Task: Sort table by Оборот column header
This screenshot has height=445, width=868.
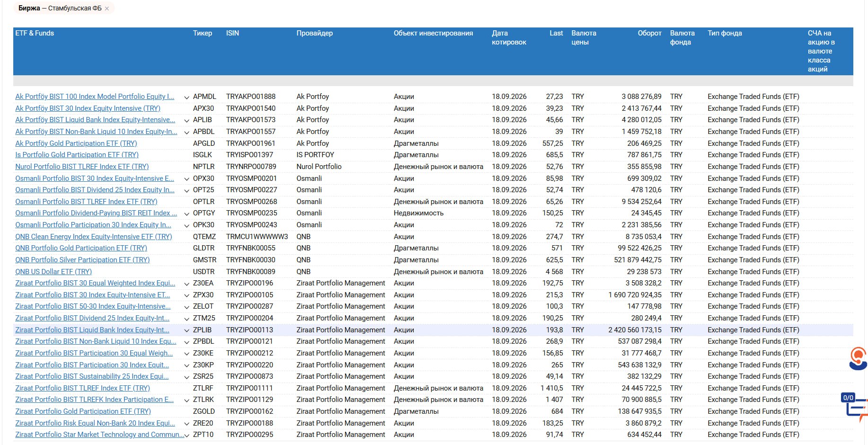Action: point(649,33)
